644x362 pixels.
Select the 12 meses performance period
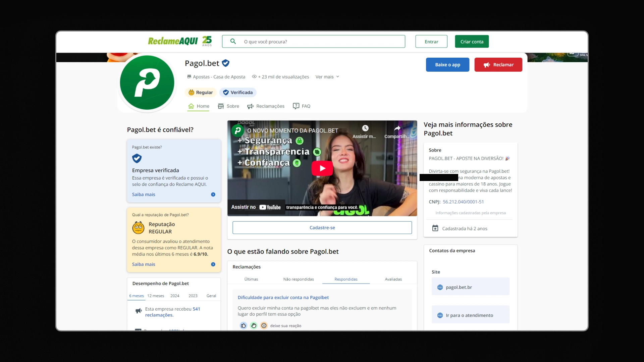156,296
